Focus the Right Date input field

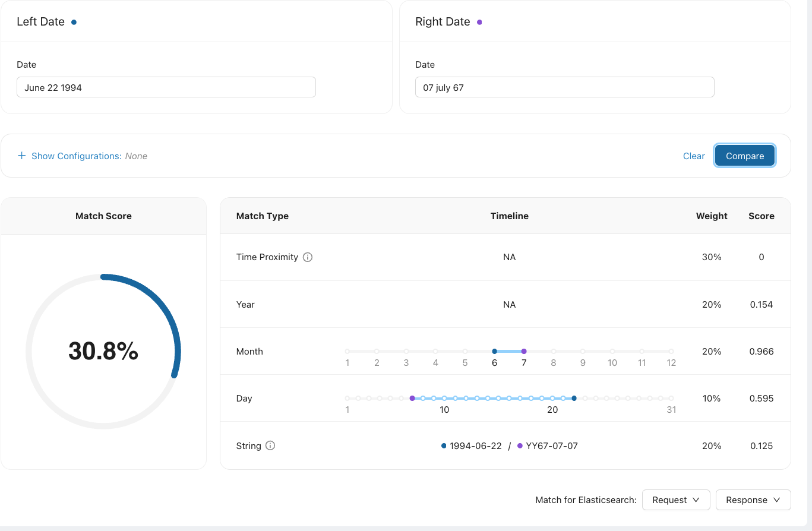coord(565,87)
